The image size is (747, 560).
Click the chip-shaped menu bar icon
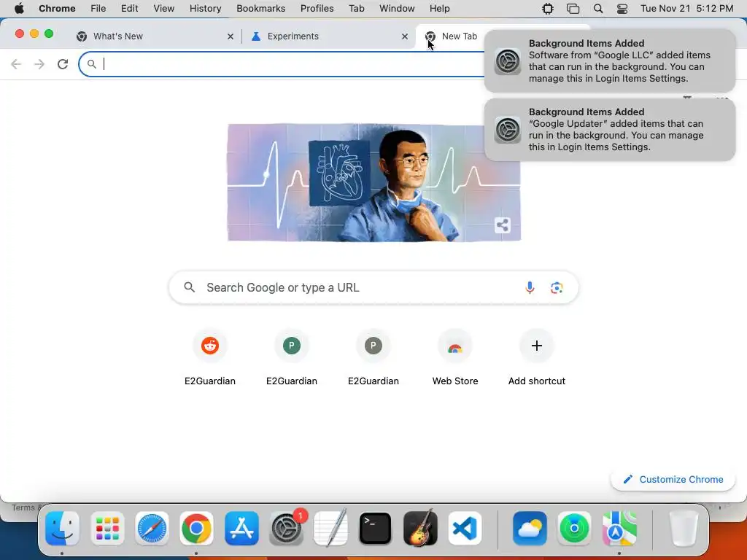[x=548, y=9]
